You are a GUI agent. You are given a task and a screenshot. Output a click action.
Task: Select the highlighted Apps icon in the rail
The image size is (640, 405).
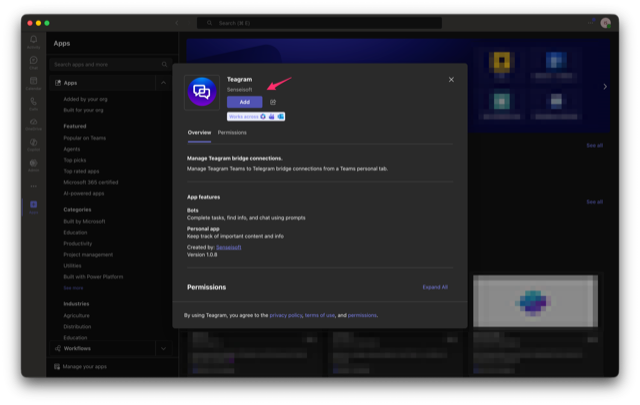tap(33, 207)
